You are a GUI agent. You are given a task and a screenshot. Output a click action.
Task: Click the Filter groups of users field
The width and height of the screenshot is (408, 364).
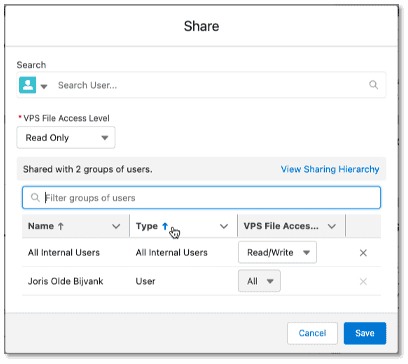201,198
